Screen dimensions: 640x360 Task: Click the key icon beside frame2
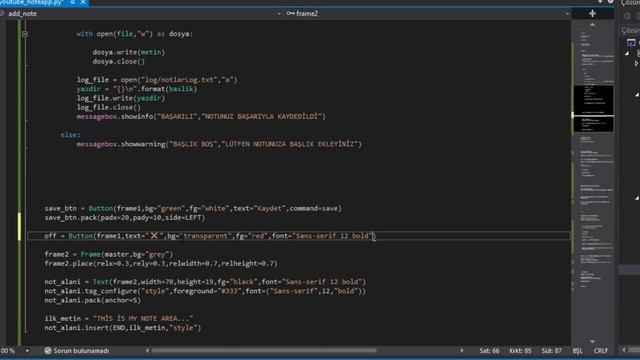pos(291,13)
